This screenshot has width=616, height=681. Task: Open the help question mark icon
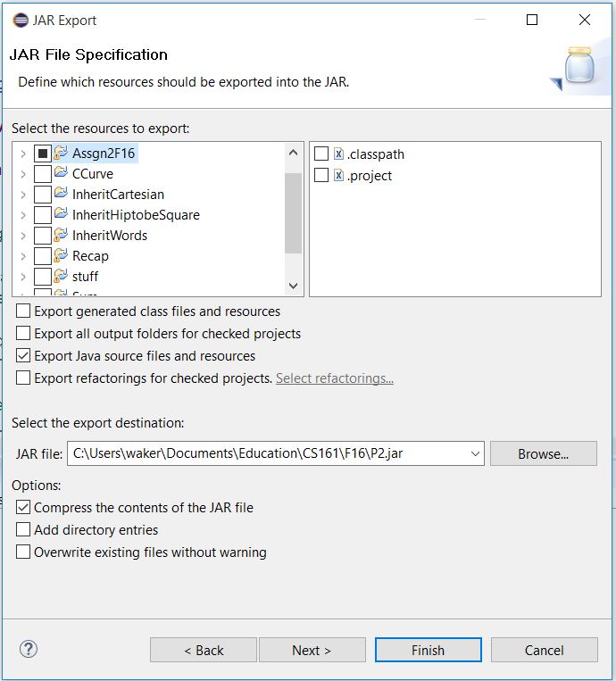click(29, 649)
